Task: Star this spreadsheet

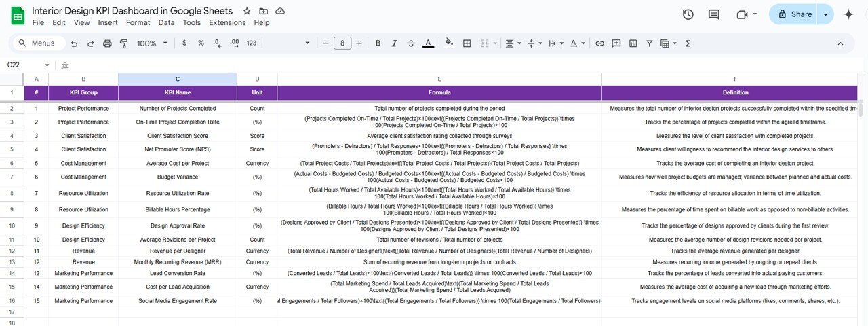Action: 247,11
